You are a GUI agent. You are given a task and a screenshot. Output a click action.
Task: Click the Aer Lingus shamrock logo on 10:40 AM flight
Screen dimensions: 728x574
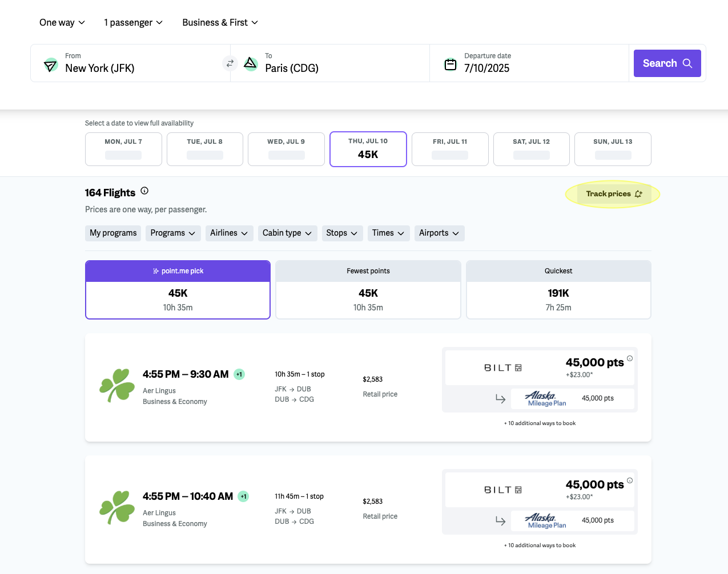pos(117,507)
